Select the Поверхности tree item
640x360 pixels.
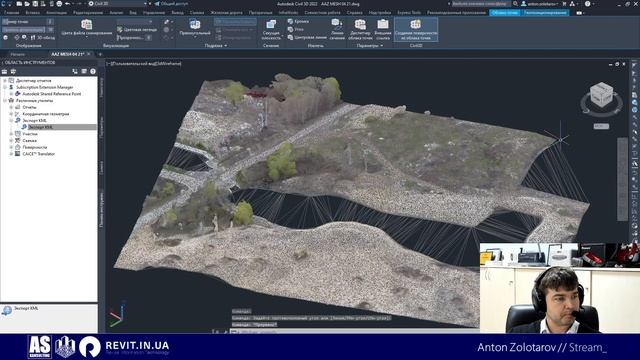pyautogui.click(x=35, y=147)
